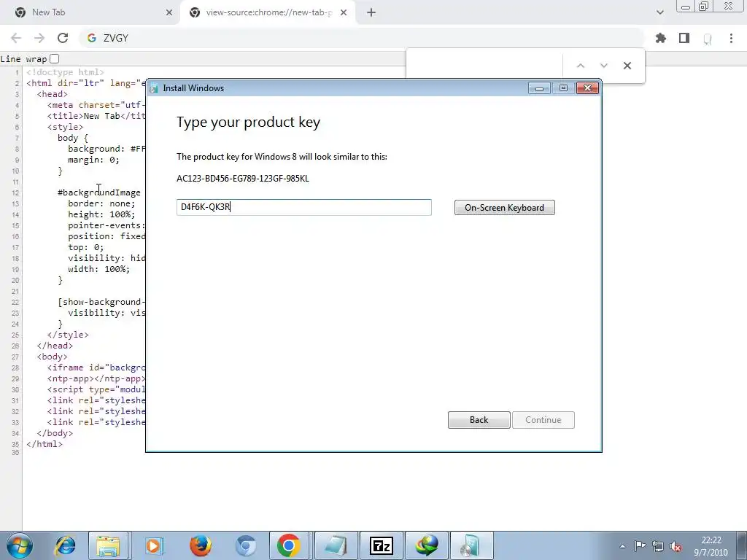Screen dimensions: 747x560
Task: Open Chrome profile avatar icon
Action: click(708, 39)
